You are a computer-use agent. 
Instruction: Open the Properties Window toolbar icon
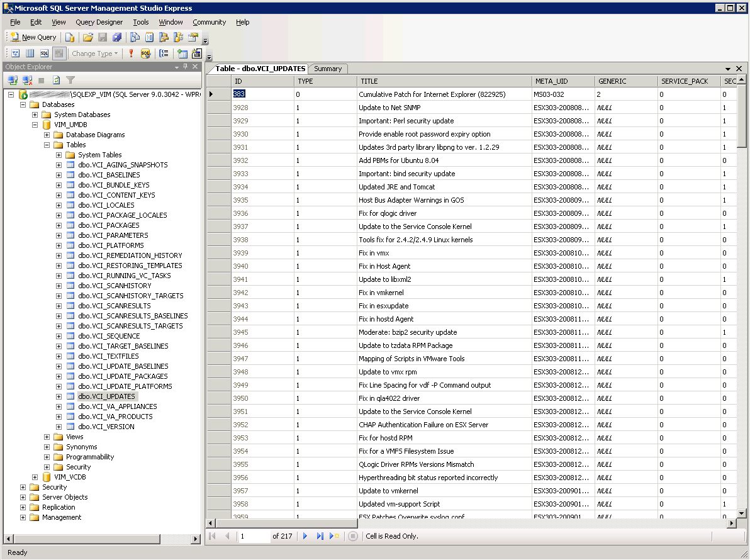pos(193,37)
